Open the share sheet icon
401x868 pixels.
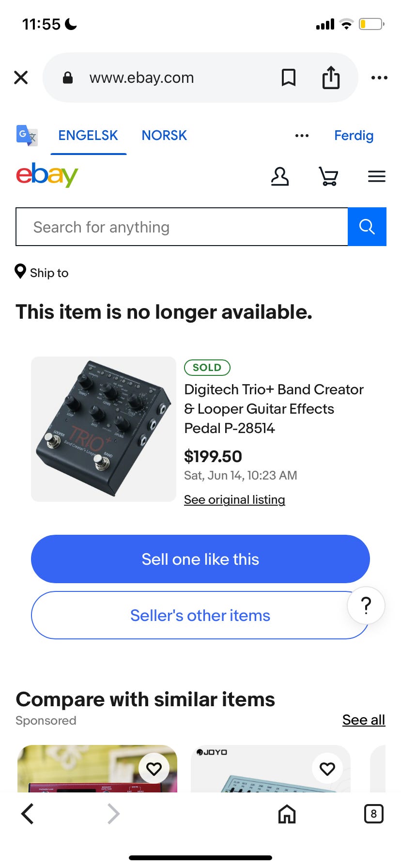tap(331, 77)
